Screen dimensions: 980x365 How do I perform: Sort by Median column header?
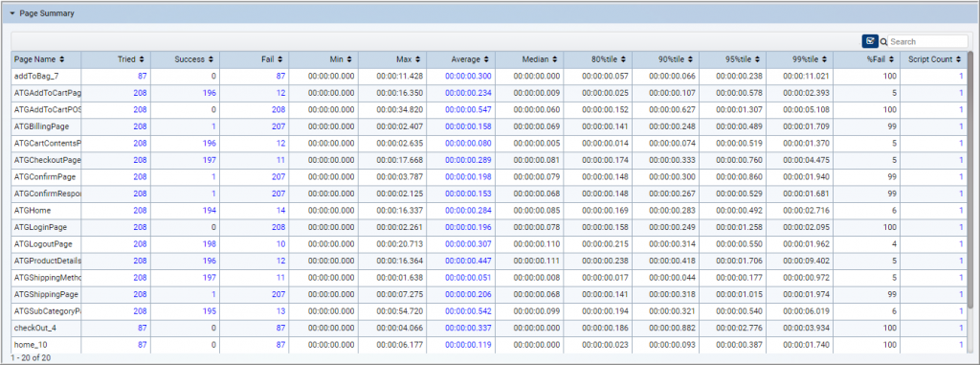click(x=540, y=59)
